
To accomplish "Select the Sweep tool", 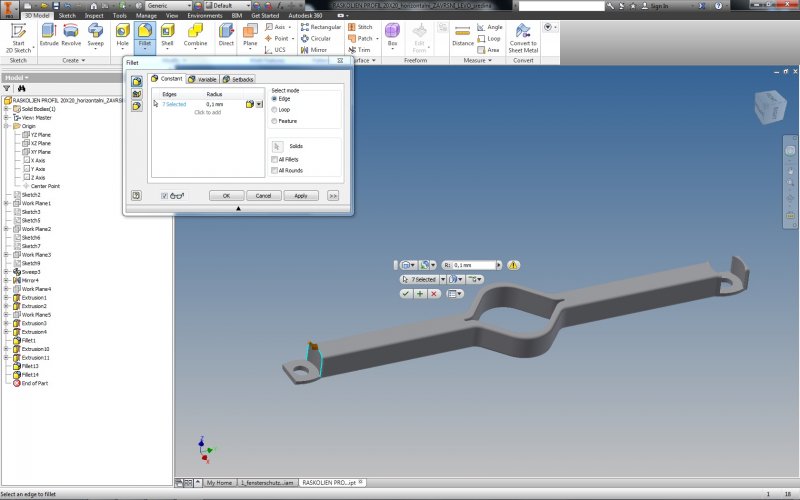I will [95, 35].
